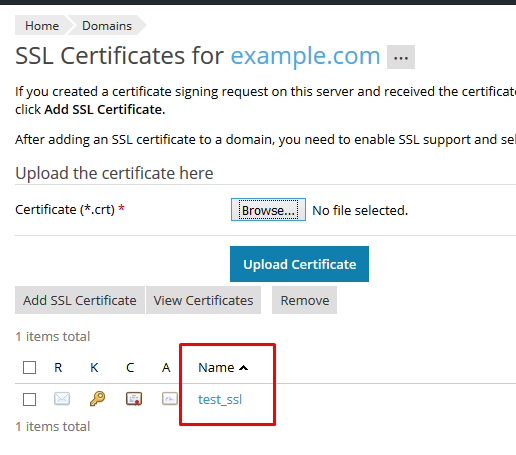
Task: Select the test_ssl row checkbox
Action: (x=29, y=399)
